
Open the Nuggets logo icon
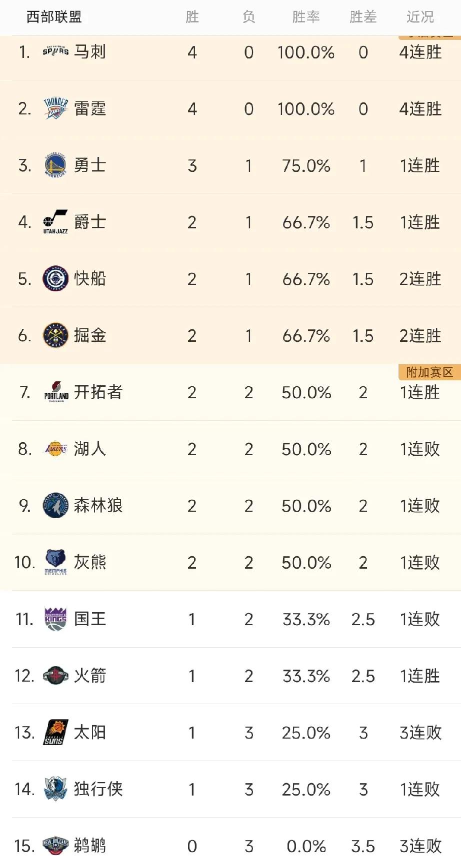click(55, 335)
